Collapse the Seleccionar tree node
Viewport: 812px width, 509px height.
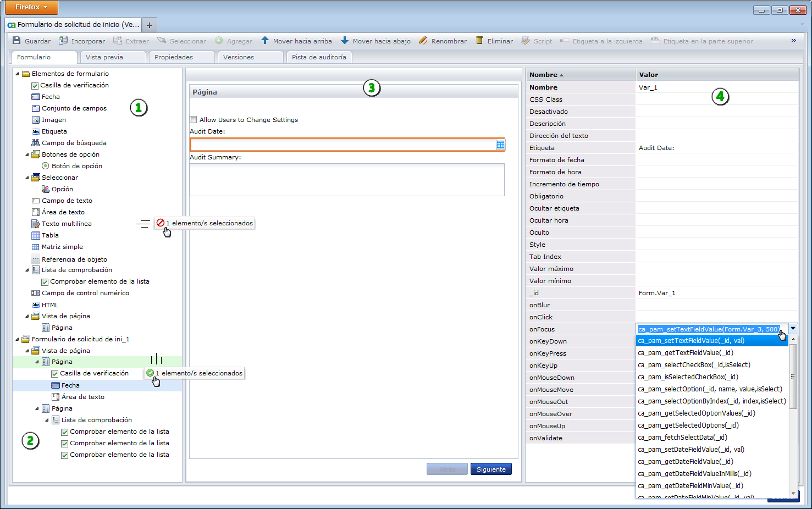point(27,178)
